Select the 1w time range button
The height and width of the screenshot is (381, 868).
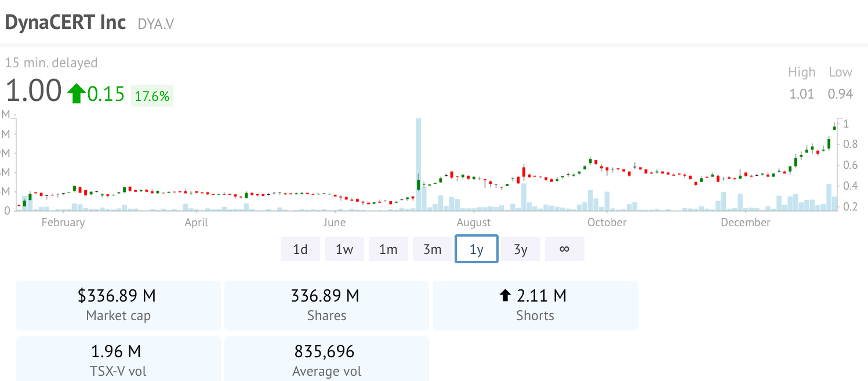pyautogui.click(x=344, y=249)
